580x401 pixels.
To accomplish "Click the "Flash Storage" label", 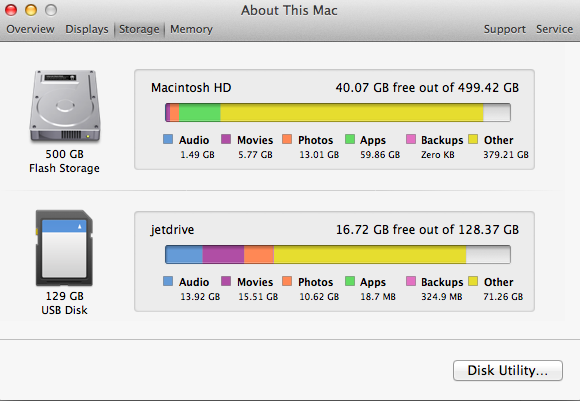I will 64,168.
